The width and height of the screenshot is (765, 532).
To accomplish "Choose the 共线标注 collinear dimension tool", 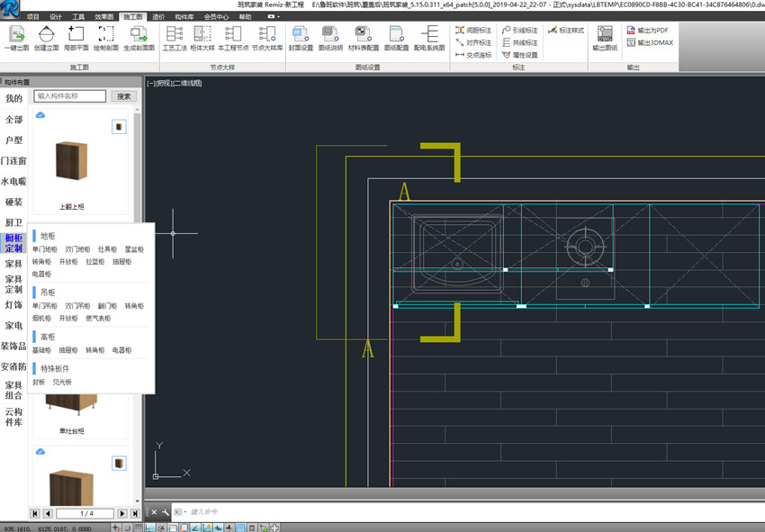I will (x=519, y=42).
